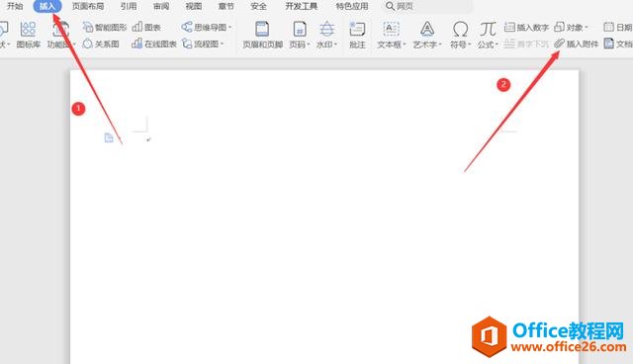Click the 插入数字 insert number button
The image size is (633, 364).
(526, 27)
